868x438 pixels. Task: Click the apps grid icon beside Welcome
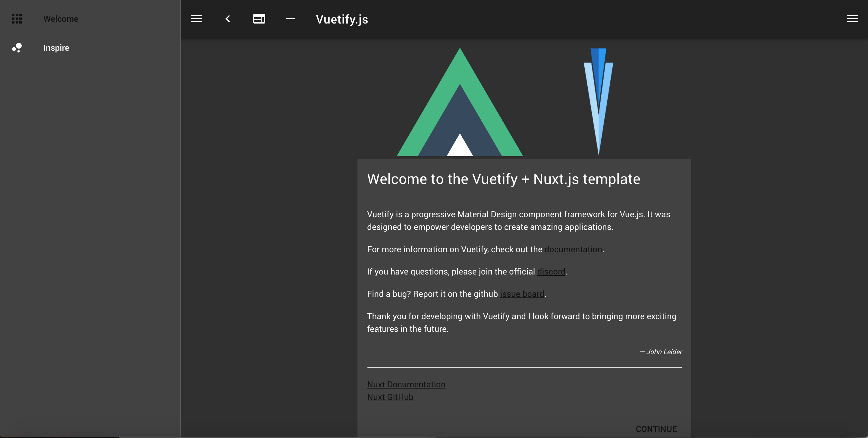point(17,19)
